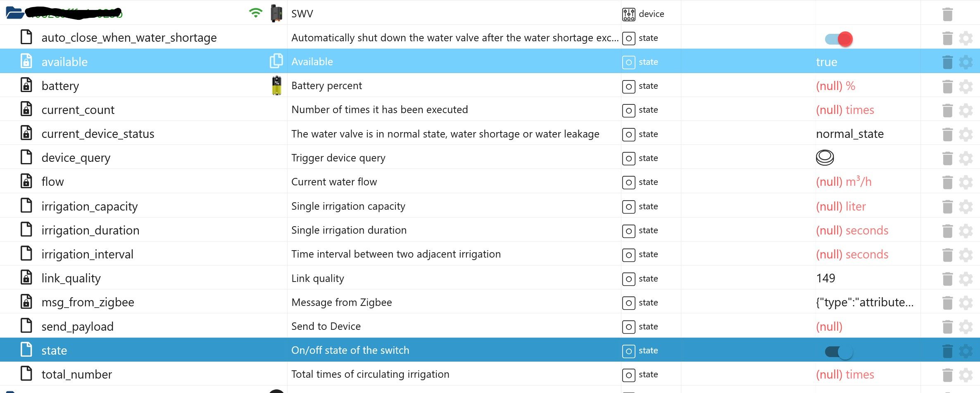Click the irrigation_interval seconds value
Image resolution: width=980 pixels, height=393 pixels.
point(852,254)
